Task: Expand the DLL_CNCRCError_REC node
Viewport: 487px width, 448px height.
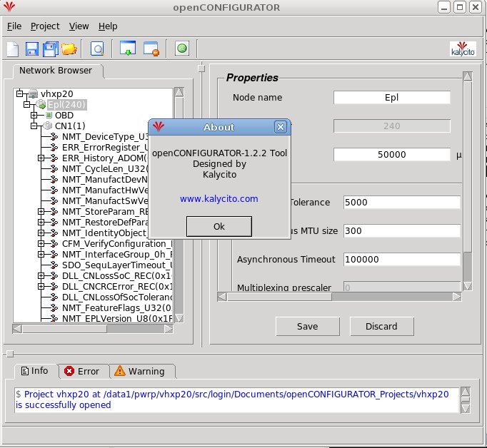Action: coord(41,286)
